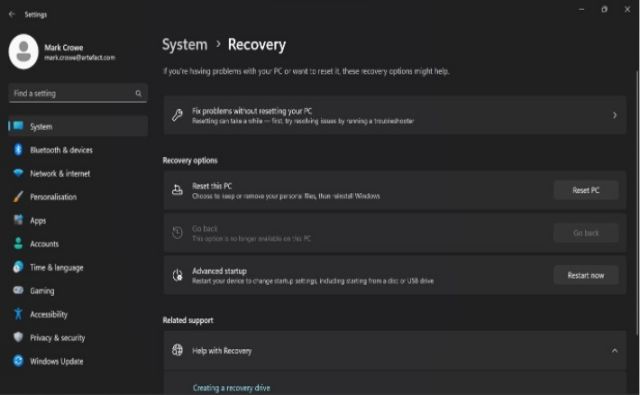Open Fix problems without resetting chevron
Viewport: 640px width, 395px height.
614,115
